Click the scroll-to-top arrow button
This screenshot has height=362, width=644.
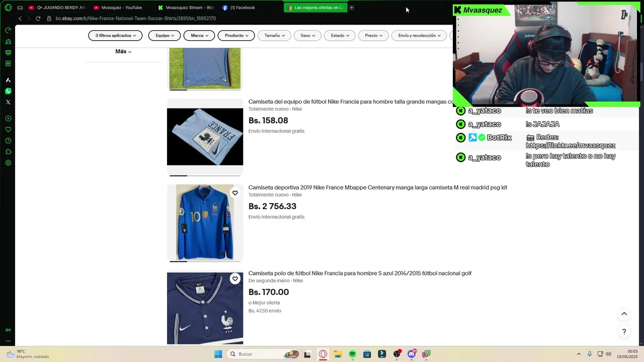(x=624, y=314)
